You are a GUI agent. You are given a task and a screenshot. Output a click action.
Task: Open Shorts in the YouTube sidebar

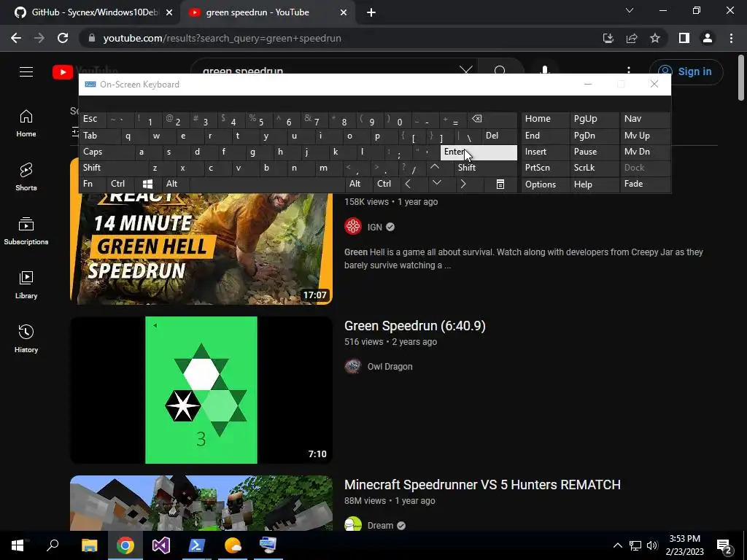(x=26, y=177)
